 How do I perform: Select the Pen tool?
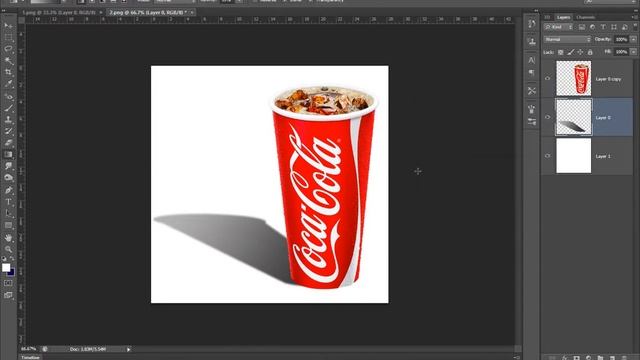8,190
